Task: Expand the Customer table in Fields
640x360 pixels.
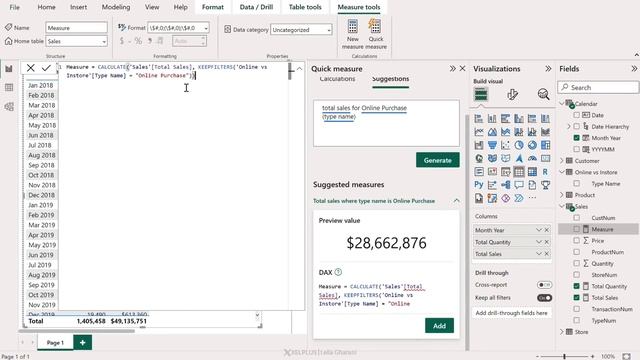Action: point(562,160)
